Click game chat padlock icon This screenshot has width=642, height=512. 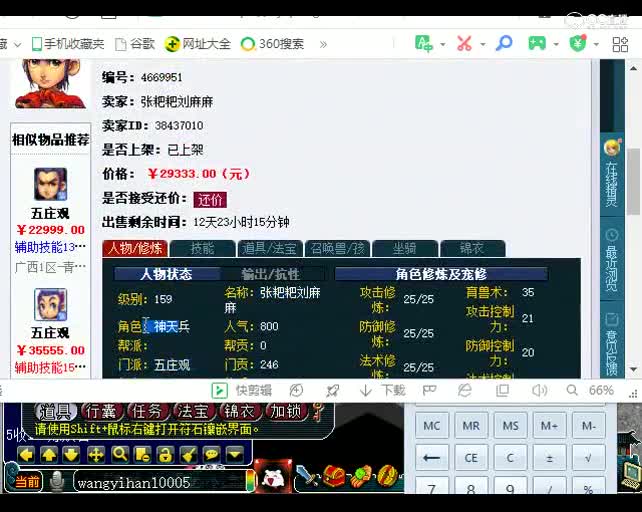click(x=165, y=455)
